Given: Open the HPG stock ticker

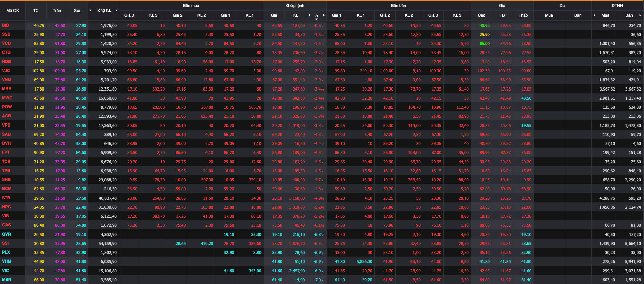Looking at the screenshot, I should (6, 207).
